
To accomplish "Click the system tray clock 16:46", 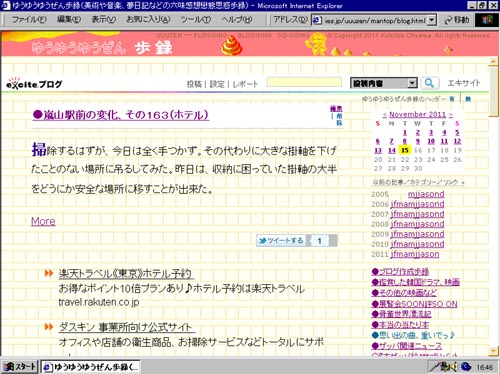I will click(x=484, y=367).
